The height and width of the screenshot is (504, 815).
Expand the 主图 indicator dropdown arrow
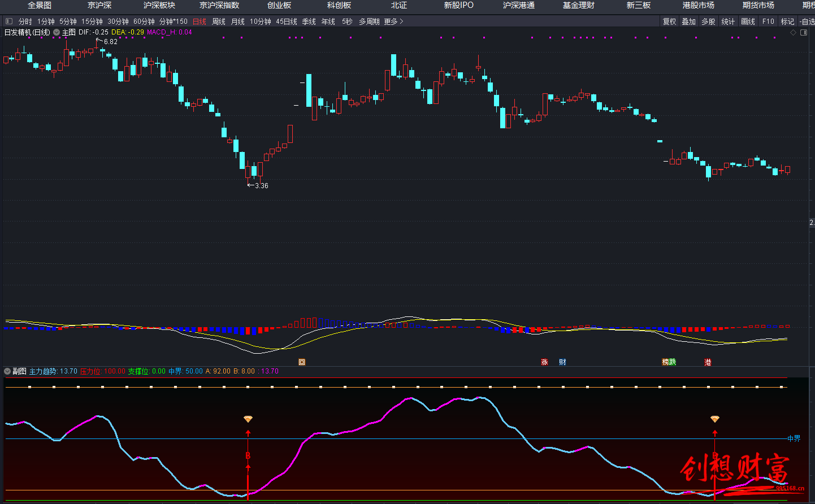coord(57,33)
